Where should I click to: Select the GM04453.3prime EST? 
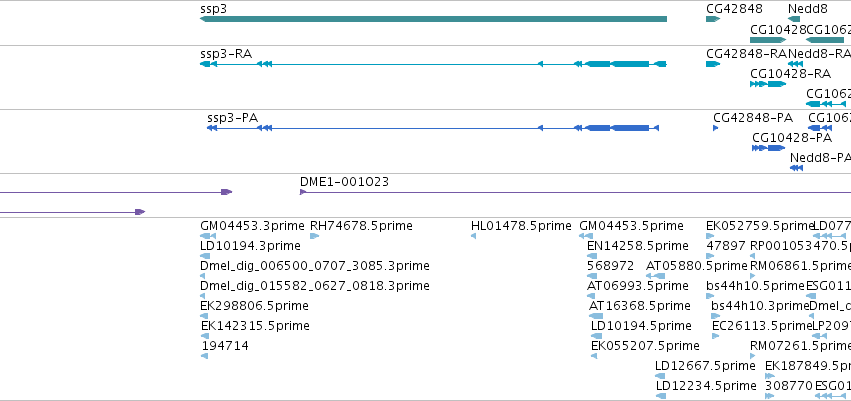tap(208, 236)
